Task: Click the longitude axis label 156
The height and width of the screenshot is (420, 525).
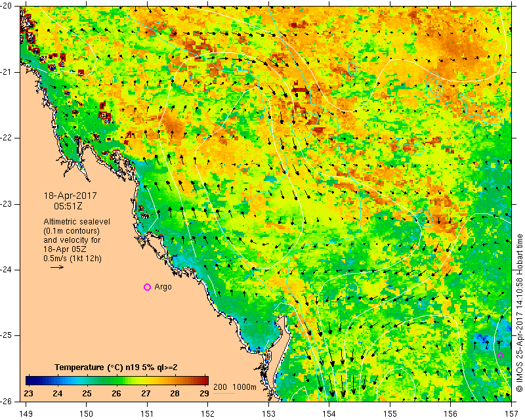Action: [x=451, y=414]
